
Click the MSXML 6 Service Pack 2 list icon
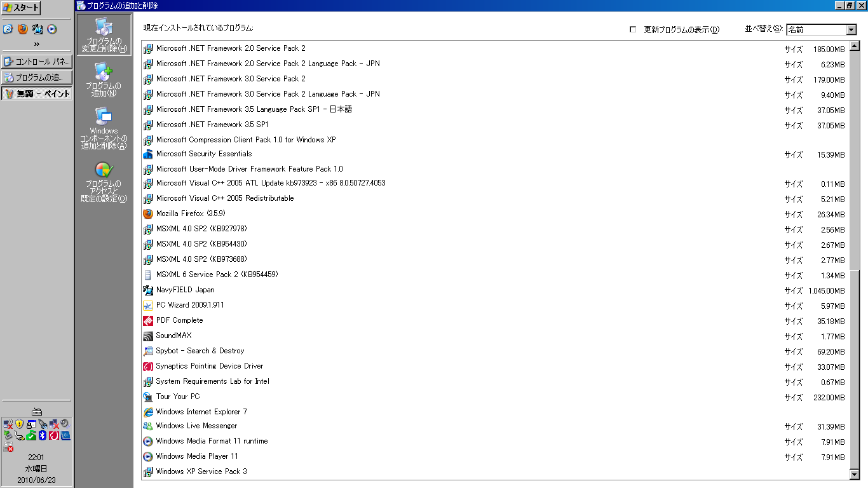(148, 275)
